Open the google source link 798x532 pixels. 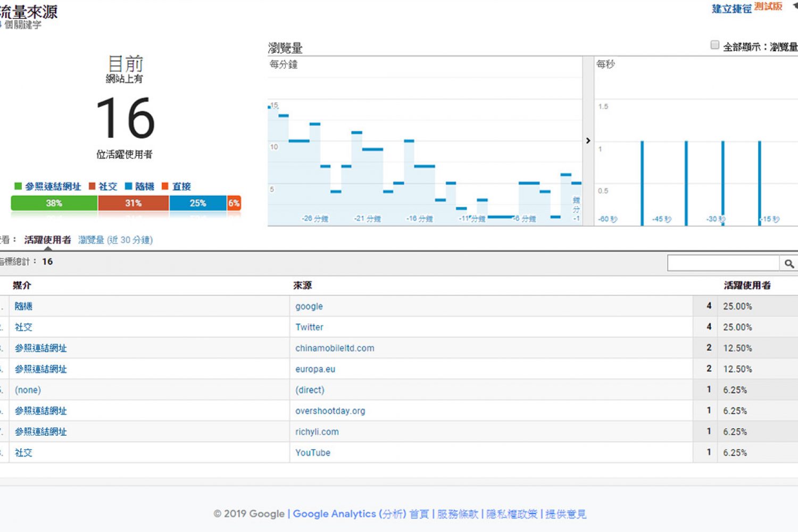pyautogui.click(x=309, y=306)
